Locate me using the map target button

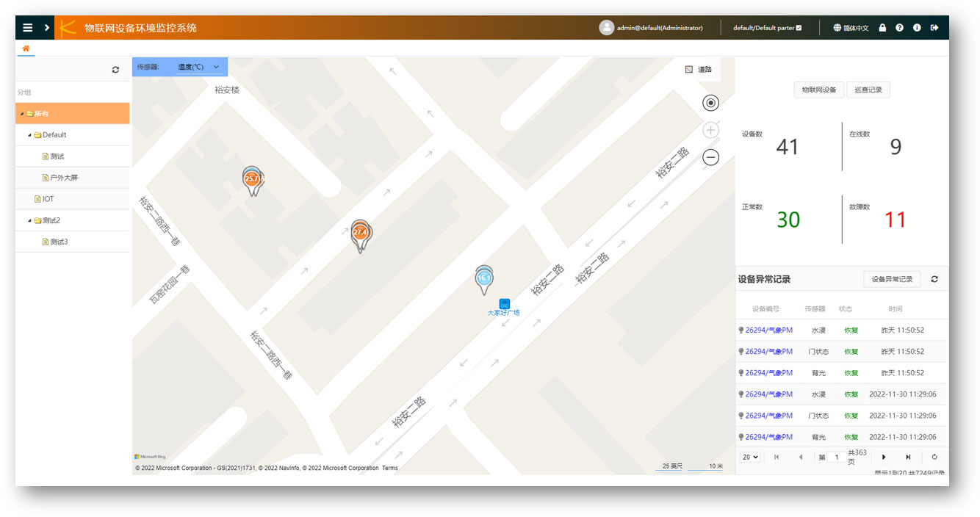[710, 103]
